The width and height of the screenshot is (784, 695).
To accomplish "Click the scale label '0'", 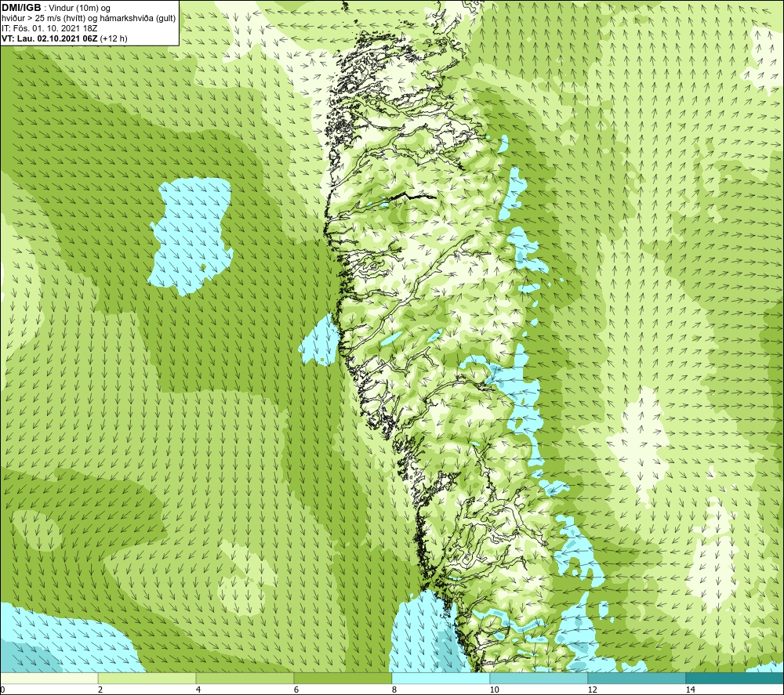I will (x=2, y=690).
